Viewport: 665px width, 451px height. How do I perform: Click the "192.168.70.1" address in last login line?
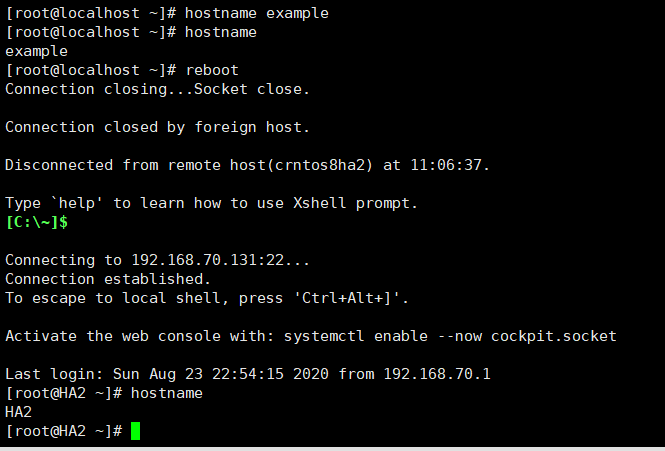[437, 374]
